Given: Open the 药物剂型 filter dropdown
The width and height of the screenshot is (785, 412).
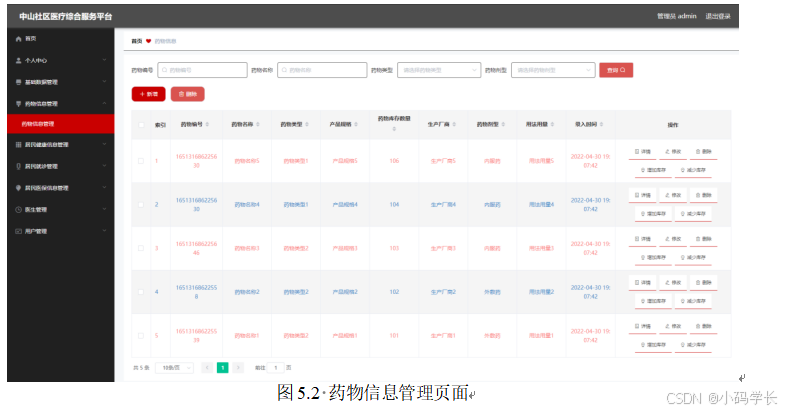Looking at the screenshot, I should (x=553, y=70).
